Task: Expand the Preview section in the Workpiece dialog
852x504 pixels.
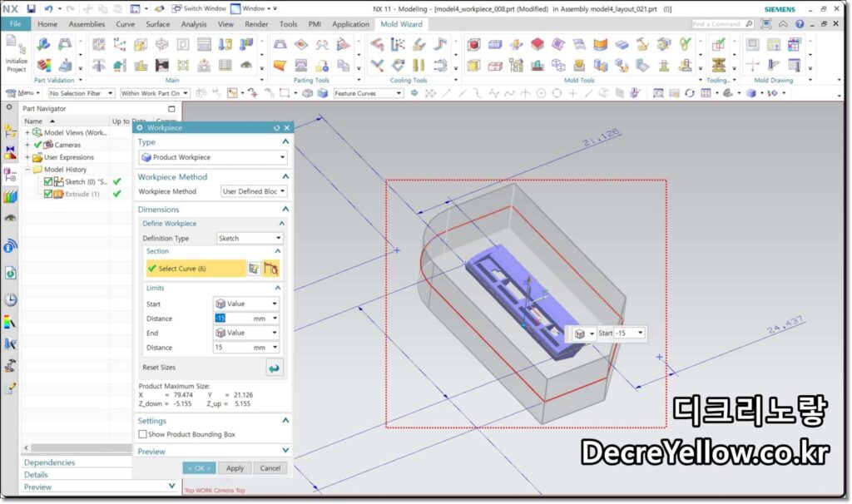Action: point(285,451)
